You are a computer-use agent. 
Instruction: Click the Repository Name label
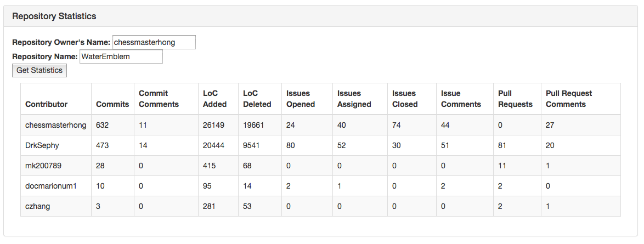click(x=45, y=56)
